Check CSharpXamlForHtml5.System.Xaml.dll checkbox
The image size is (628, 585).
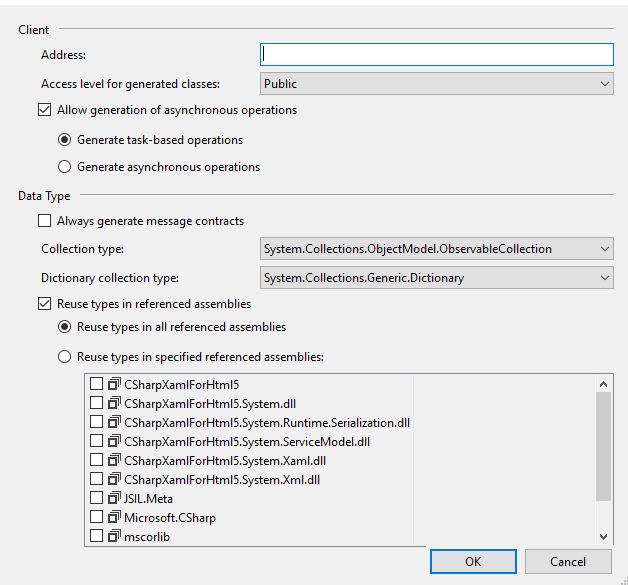click(x=97, y=460)
